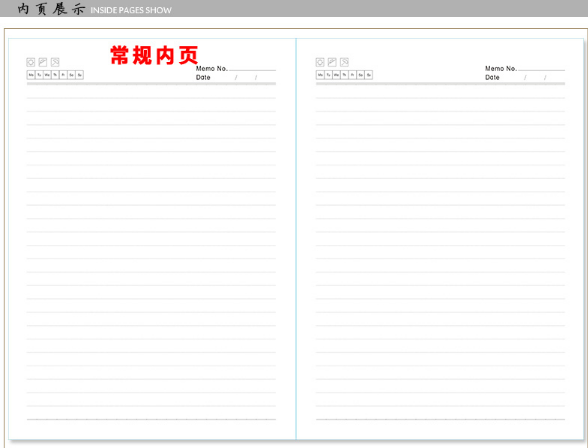Click the sunny weather icon on right page
Viewport: 588px width, 448px height.
pos(320,62)
